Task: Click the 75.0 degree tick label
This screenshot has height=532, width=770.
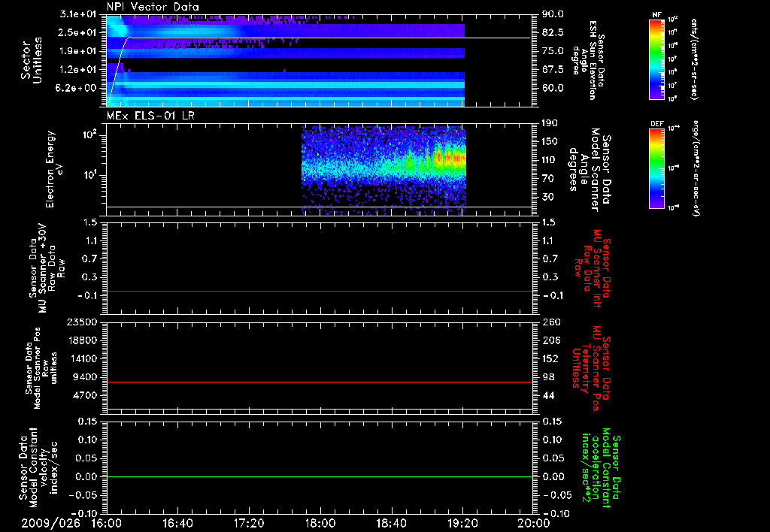Action: pyautogui.click(x=553, y=51)
